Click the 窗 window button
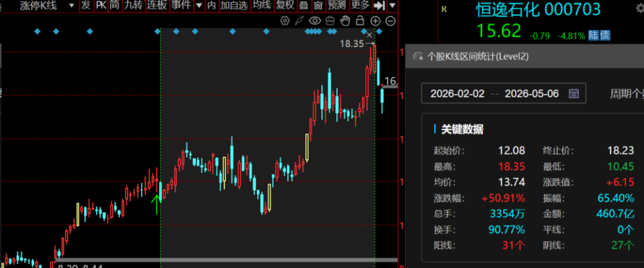 point(318,6)
